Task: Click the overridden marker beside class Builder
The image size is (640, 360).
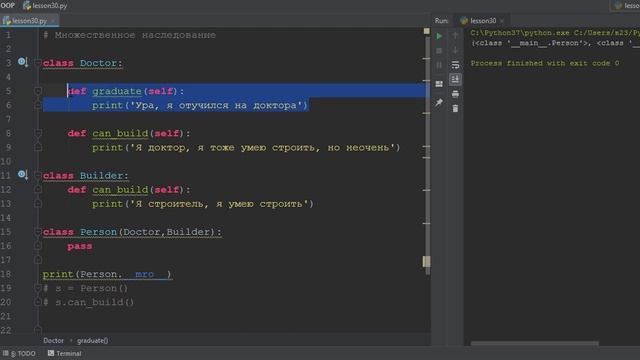Action: click(x=22, y=175)
